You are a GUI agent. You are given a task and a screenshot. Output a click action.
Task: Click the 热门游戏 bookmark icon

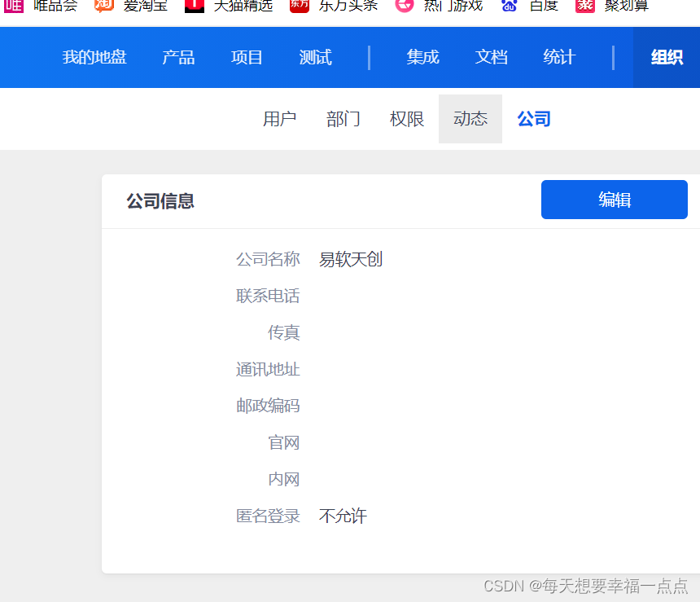(405, 5)
